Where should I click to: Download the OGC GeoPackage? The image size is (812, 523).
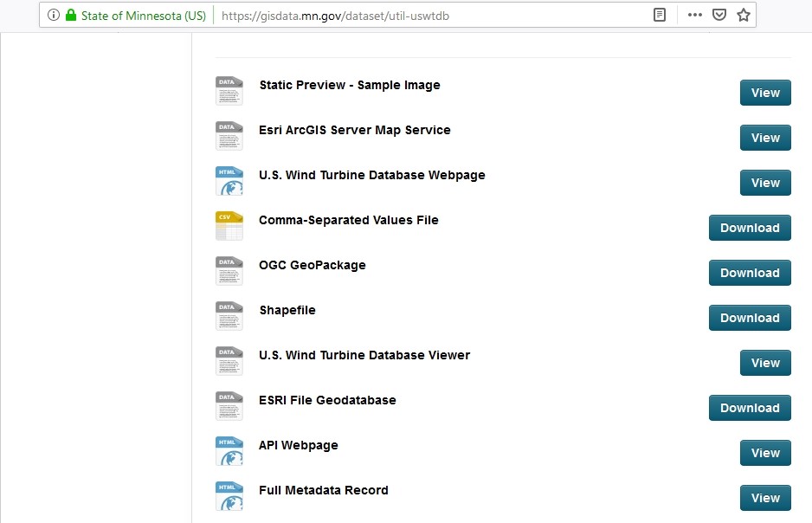coord(750,273)
